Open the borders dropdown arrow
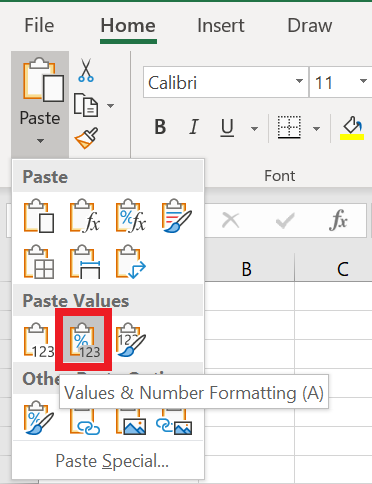Viewport: 372px width, 484px height. [316, 128]
